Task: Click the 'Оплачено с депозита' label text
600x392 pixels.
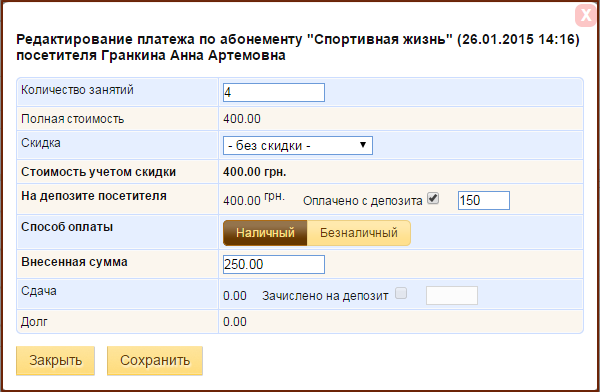Action: pyautogui.click(x=362, y=201)
